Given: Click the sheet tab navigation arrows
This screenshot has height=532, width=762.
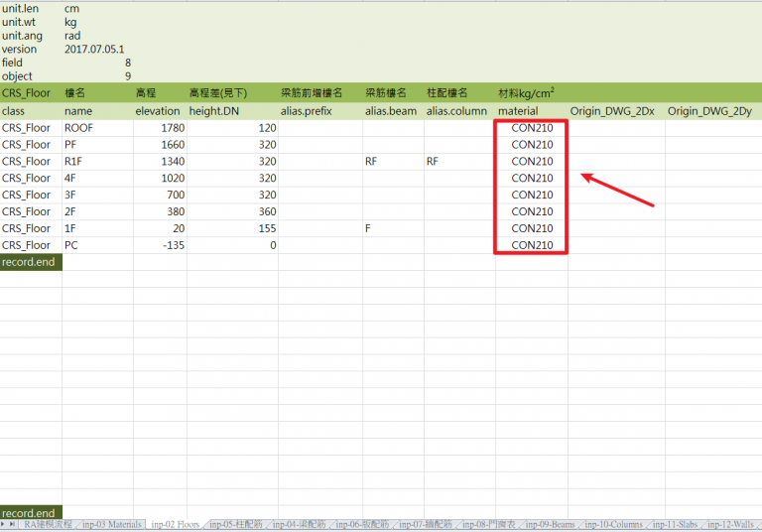Looking at the screenshot, I should pyautogui.click(x=9, y=524).
